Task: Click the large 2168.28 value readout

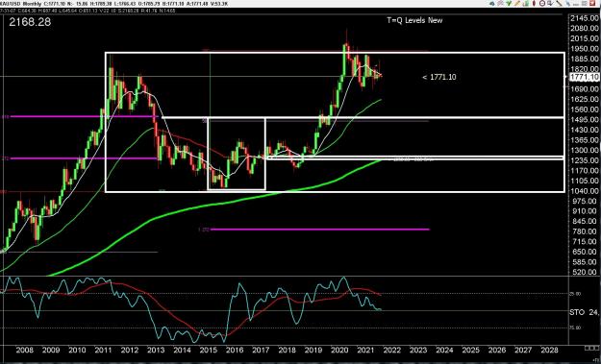Action: click(30, 22)
